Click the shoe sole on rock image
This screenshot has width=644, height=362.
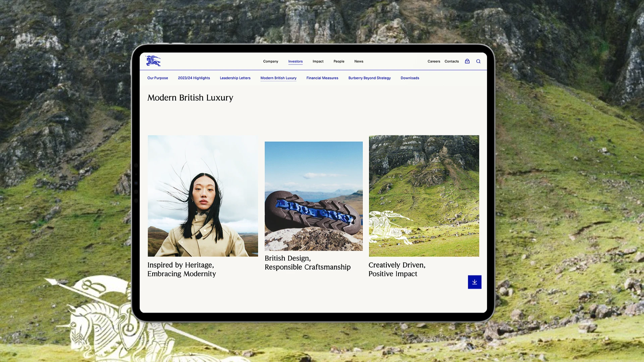pos(314,196)
